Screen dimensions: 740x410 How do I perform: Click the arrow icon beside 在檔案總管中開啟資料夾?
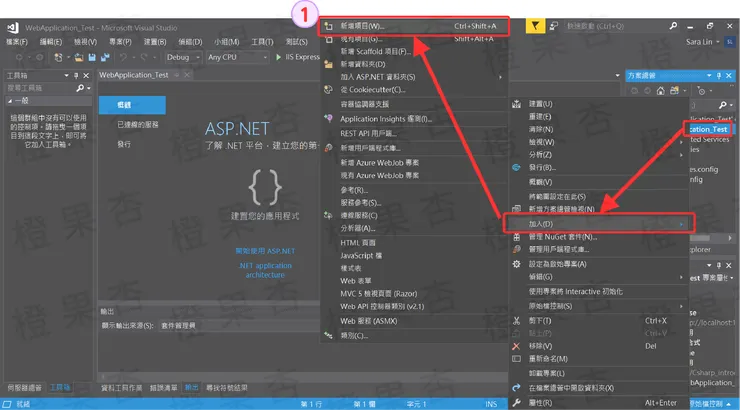point(516,388)
